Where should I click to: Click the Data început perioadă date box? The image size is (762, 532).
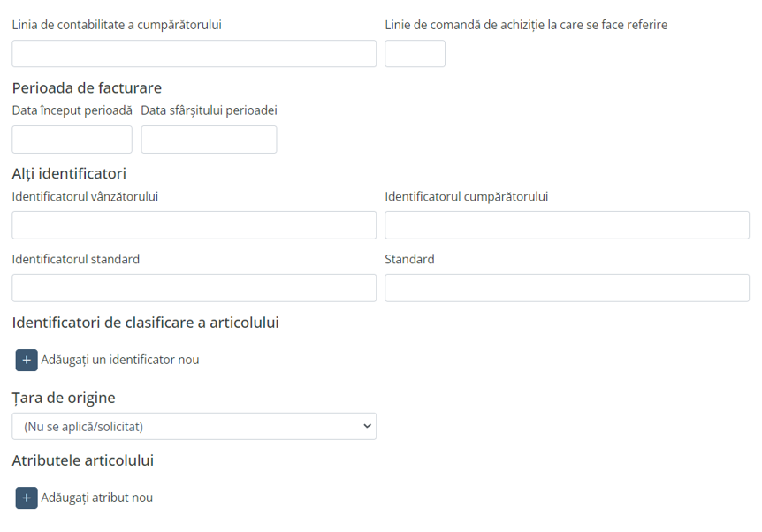tap(72, 140)
